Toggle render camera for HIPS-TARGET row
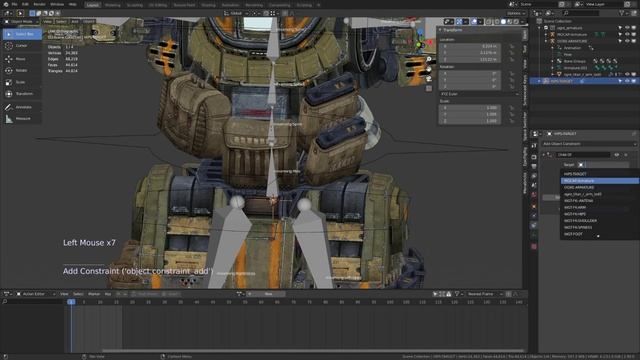 [x=634, y=81]
